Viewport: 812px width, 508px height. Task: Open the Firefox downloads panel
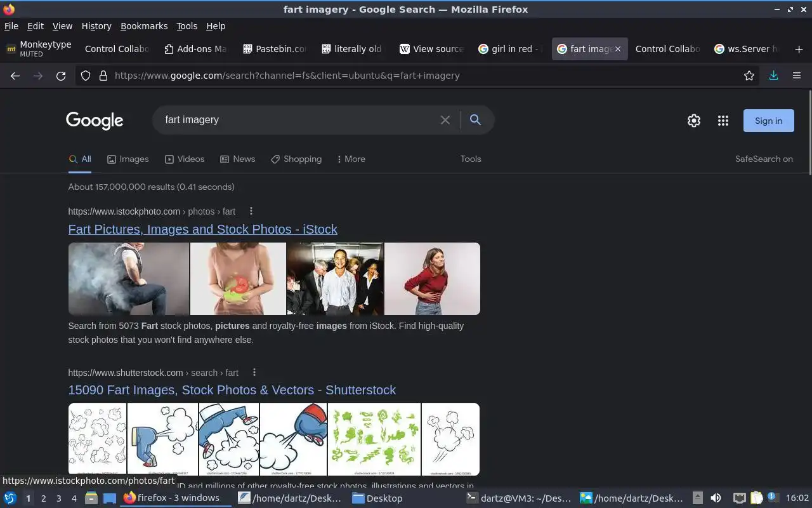tap(773, 76)
